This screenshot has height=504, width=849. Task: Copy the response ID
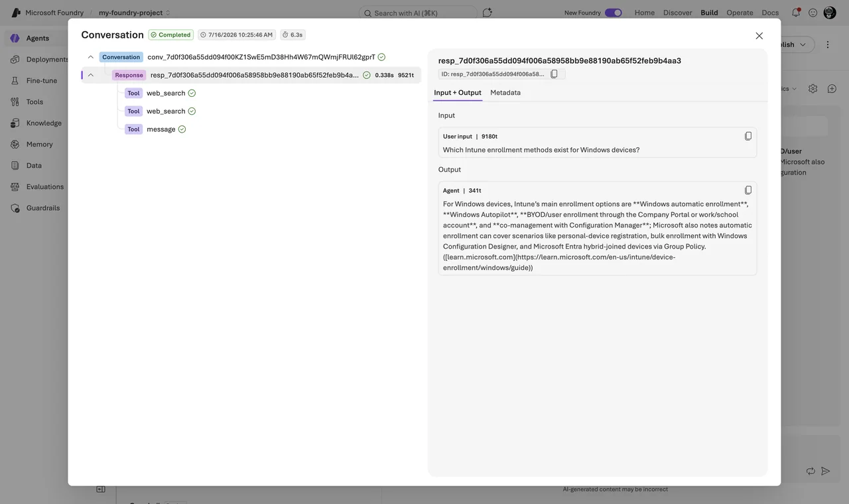click(x=555, y=74)
